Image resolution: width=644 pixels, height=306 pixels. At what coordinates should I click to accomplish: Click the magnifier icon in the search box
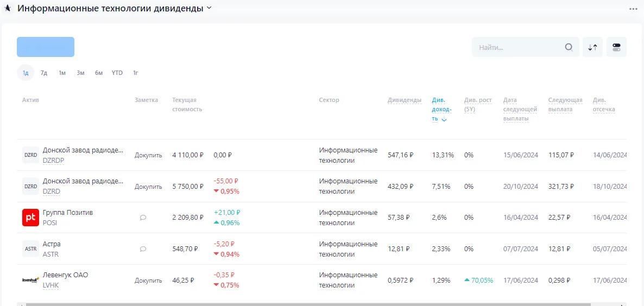point(569,47)
